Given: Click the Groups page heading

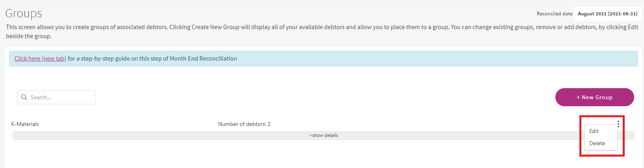Looking at the screenshot, I should coord(24,13).
